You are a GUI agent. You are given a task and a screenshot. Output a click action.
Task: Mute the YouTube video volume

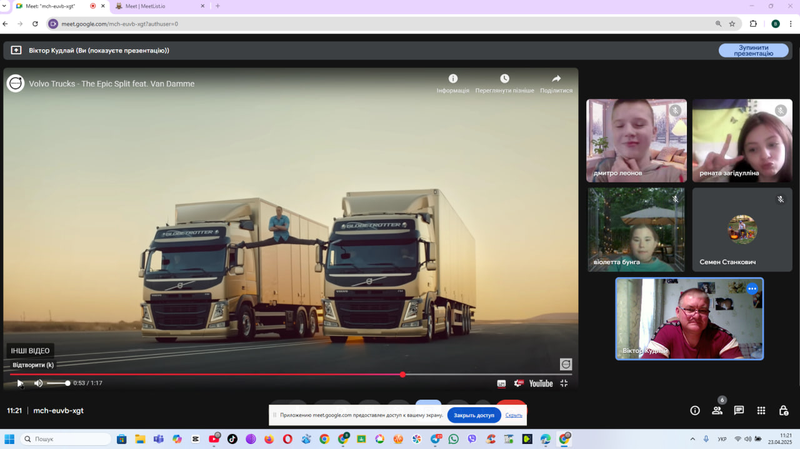(x=38, y=383)
